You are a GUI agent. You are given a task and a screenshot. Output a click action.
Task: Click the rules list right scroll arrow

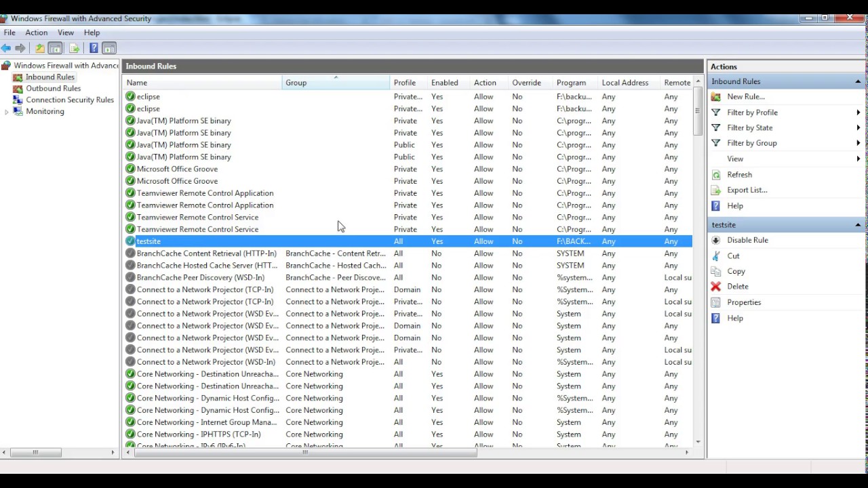pyautogui.click(x=687, y=453)
